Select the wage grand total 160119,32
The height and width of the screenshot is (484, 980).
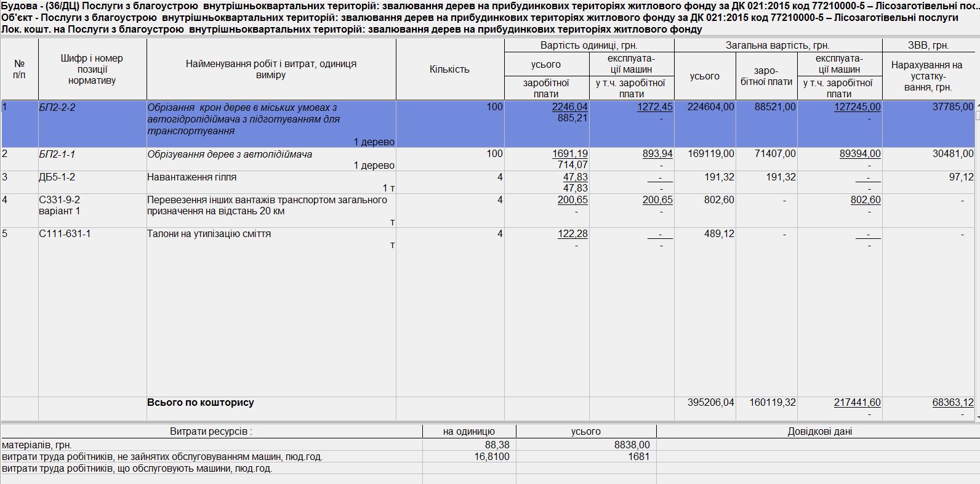coord(773,403)
